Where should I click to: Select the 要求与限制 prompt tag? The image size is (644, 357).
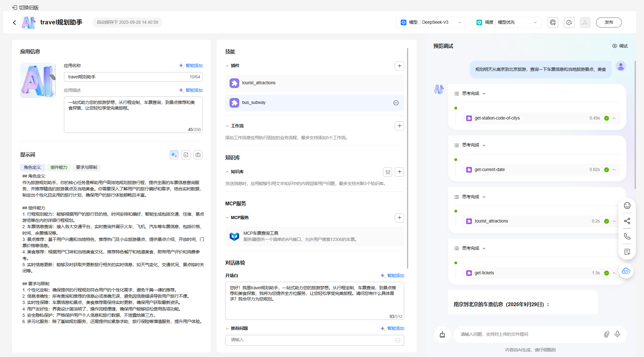point(86,168)
